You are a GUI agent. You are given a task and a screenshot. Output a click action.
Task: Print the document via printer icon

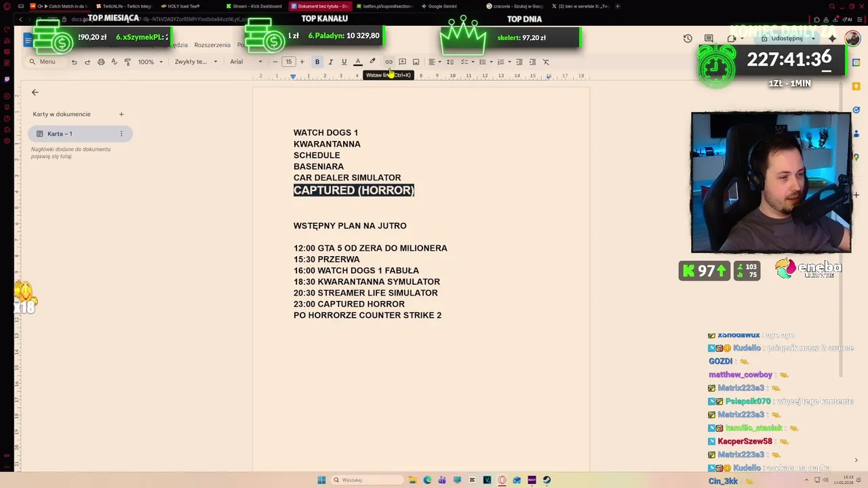tap(101, 62)
